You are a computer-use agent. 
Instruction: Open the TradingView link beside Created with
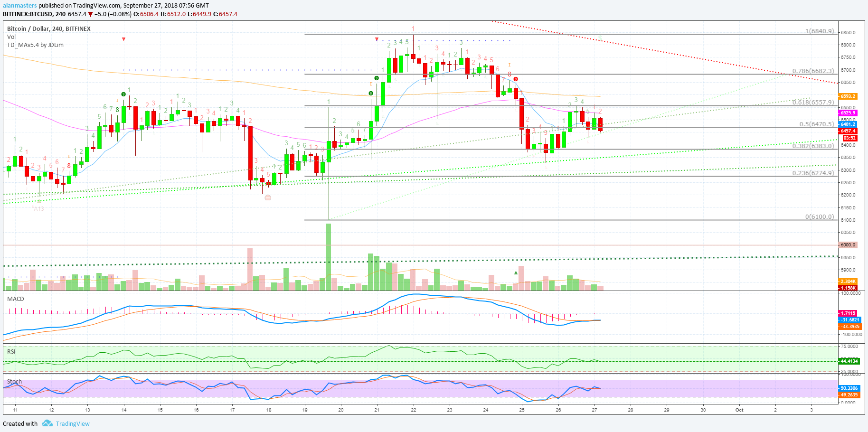coord(73,423)
